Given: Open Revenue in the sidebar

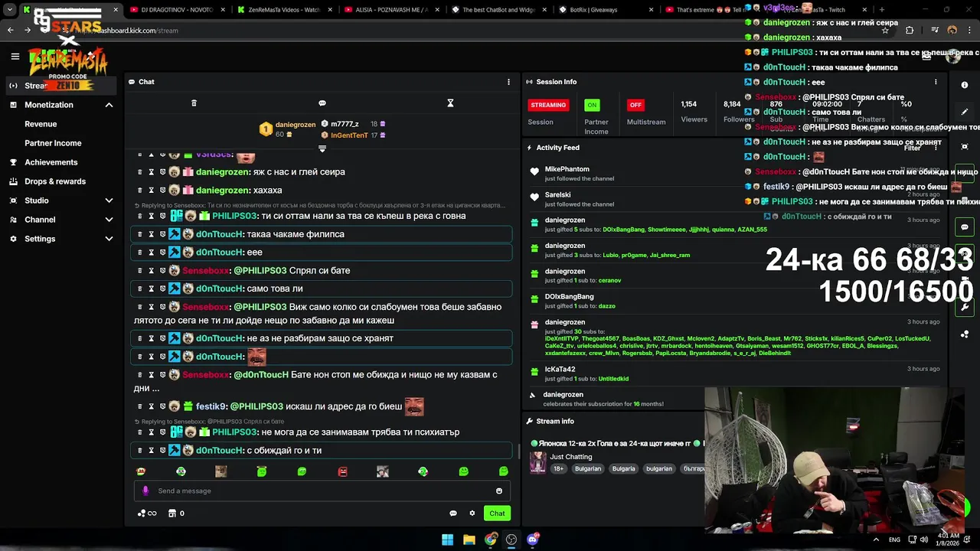Looking at the screenshot, I should click(x=41, y=124).
